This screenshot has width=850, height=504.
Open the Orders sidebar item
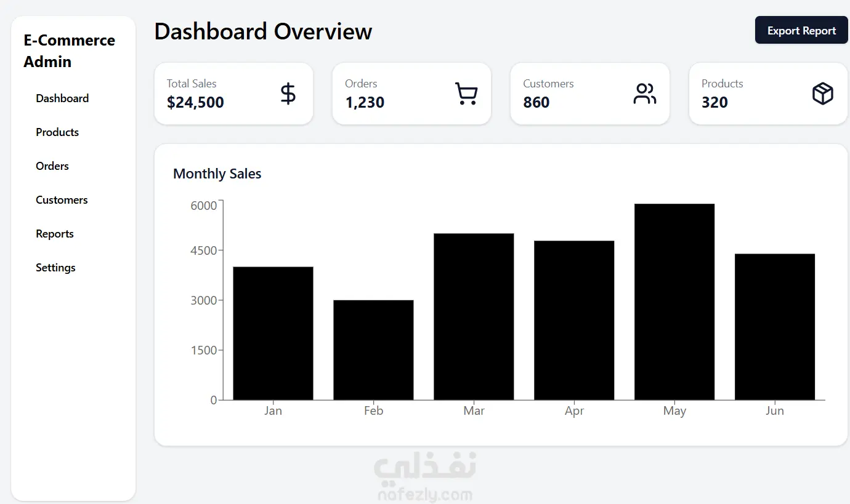pyautogui.click(x=52, y=166)
